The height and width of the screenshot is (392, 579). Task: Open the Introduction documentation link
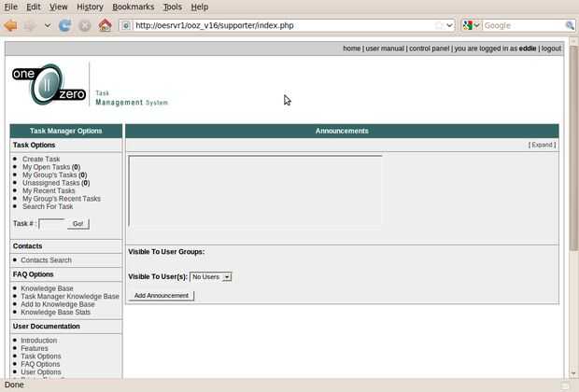coord(39,341)
